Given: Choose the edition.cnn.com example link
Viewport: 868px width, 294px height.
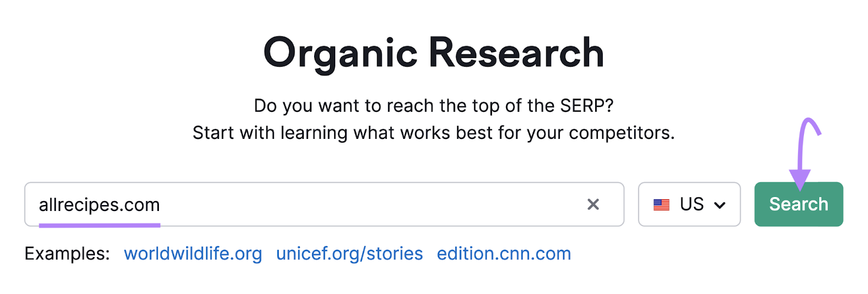Looking at the screenshot, I should pyautogui.click(x=504, y=254).
